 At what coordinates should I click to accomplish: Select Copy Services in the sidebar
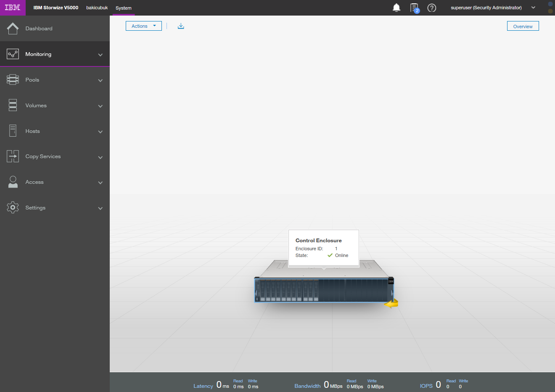pyautogui.click(x=55, y=156)
